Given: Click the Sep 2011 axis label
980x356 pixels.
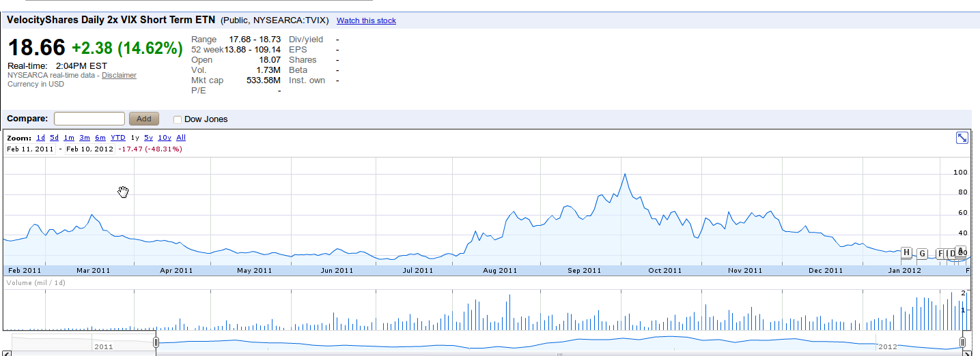Looking at the screenshot, I should pos(584,271).
